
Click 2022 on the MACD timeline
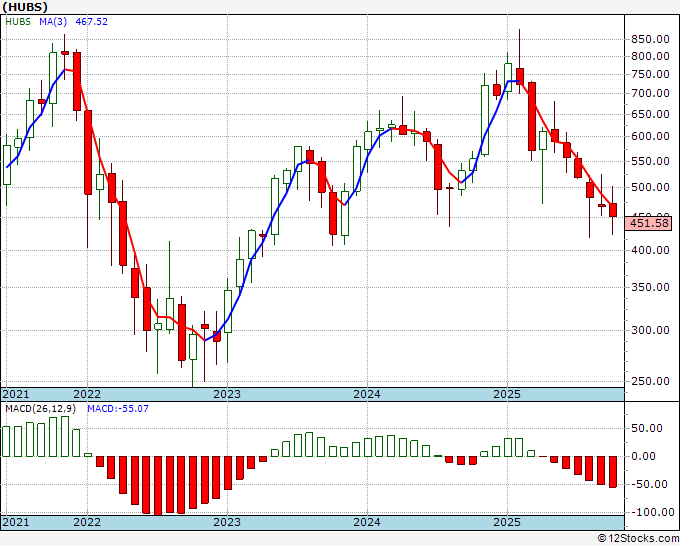pyautogui.click(x=87, y=522)
